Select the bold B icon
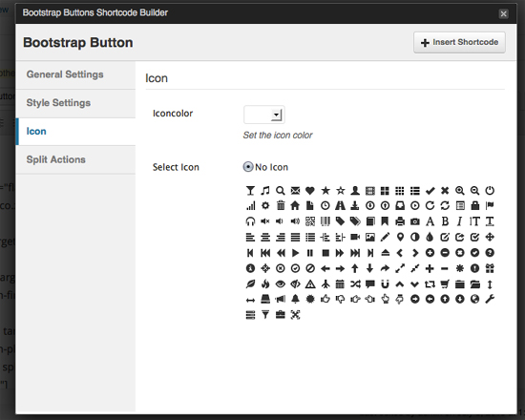 point(445,221)
